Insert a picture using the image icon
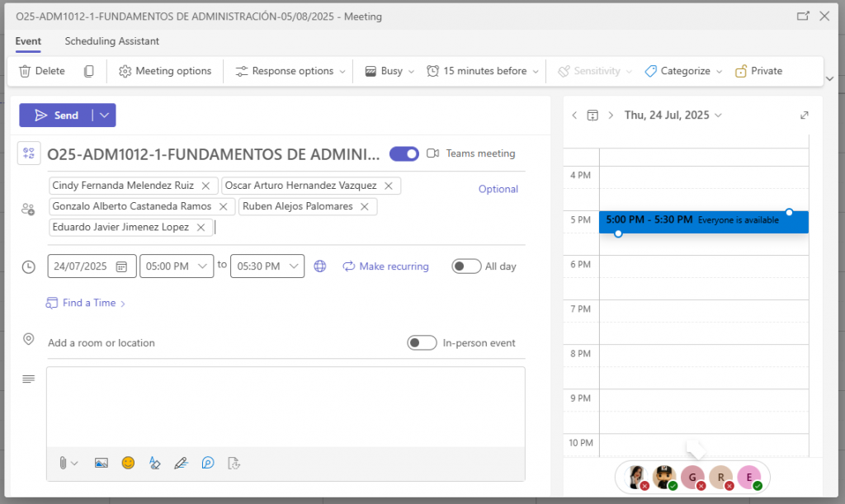This screenshot has width=845, height=504. (101, 463)
